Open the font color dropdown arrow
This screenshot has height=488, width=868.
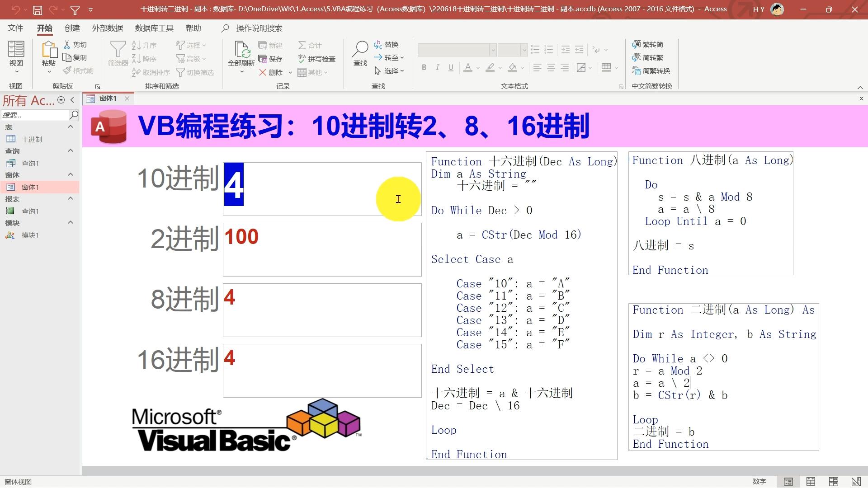(x=478, y=68)
